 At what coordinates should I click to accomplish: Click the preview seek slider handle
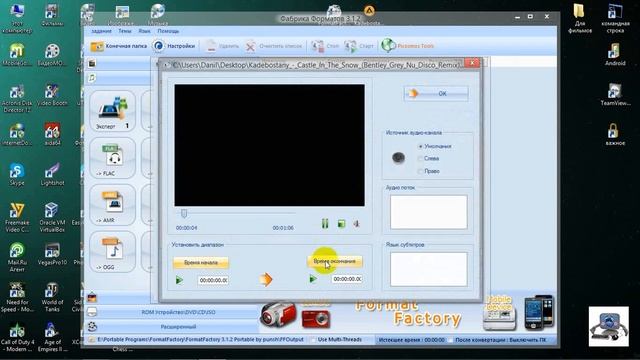pos(184,213)
